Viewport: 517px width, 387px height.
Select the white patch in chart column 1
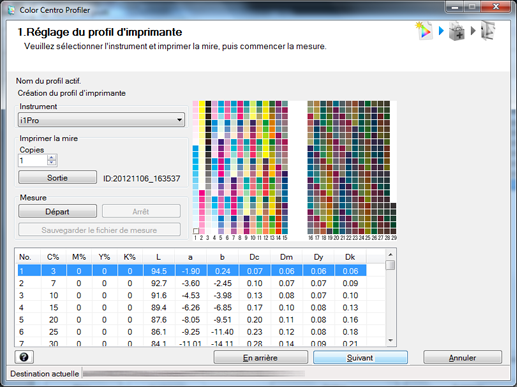click(x=196, y=231)
